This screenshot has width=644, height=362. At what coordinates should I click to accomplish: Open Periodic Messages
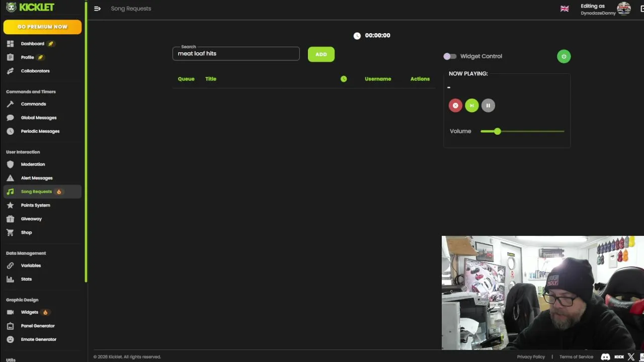pyautogui.click(x=40, y=131)
